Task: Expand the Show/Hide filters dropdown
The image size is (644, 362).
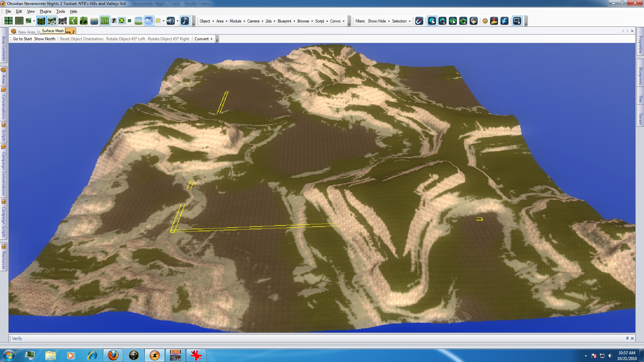Action: coord(379,21)
